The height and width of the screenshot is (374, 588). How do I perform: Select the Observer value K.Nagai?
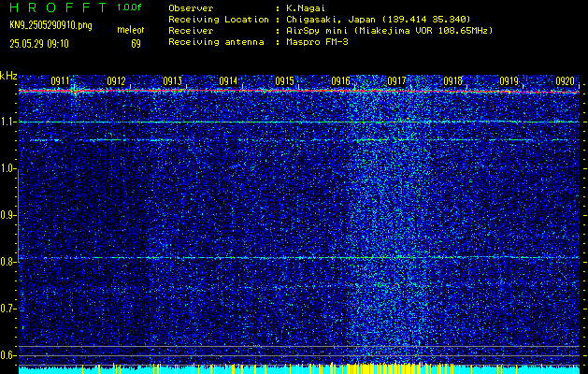(306, 8)
